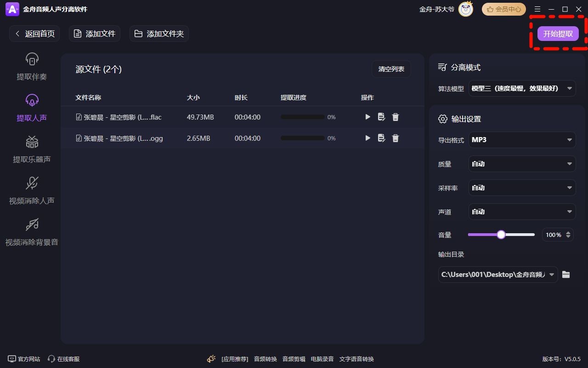Click the volume 100% value field
Image resolution: width=588 pixels, height=368 pixels.
tap(553, 235)
